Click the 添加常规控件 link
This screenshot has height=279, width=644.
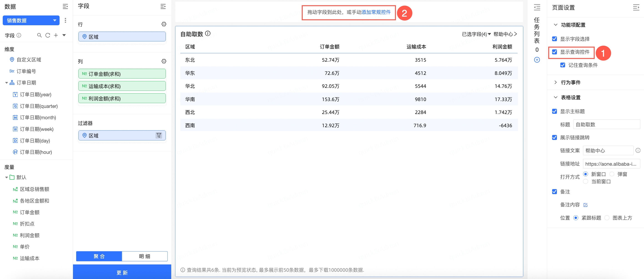[376, 12]
